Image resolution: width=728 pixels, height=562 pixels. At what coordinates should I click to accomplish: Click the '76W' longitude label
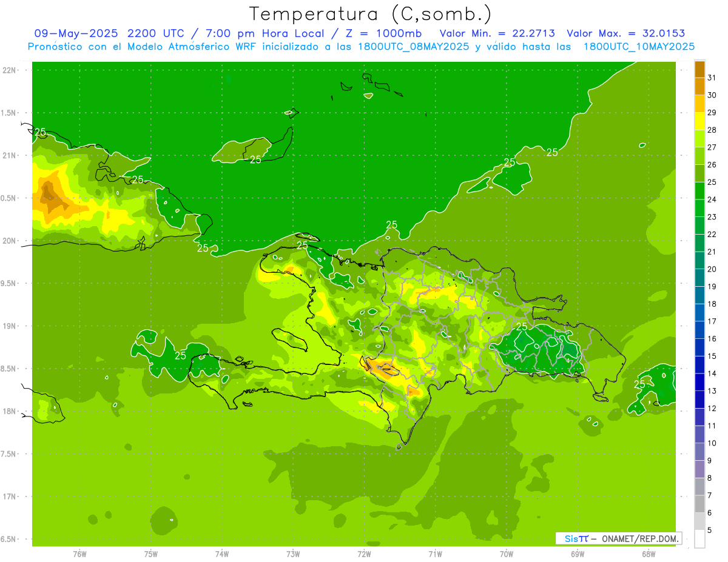[x=79, y=554]
